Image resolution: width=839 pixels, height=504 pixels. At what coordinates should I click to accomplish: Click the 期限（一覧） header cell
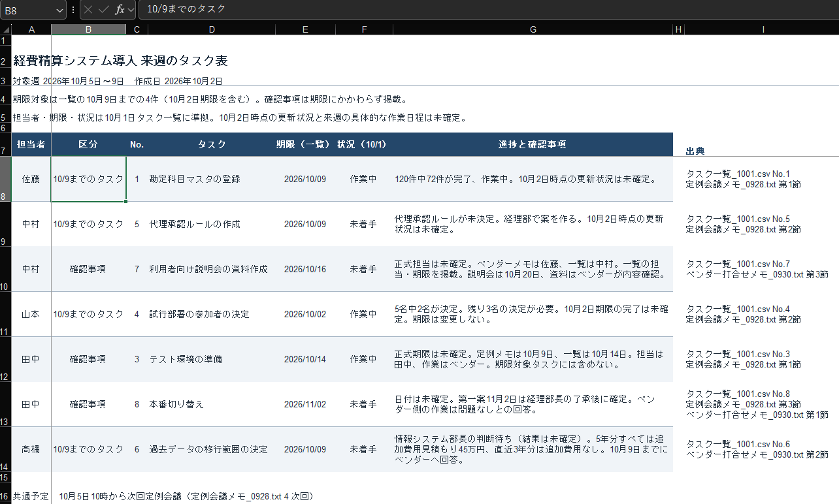[x=305, y=144]
